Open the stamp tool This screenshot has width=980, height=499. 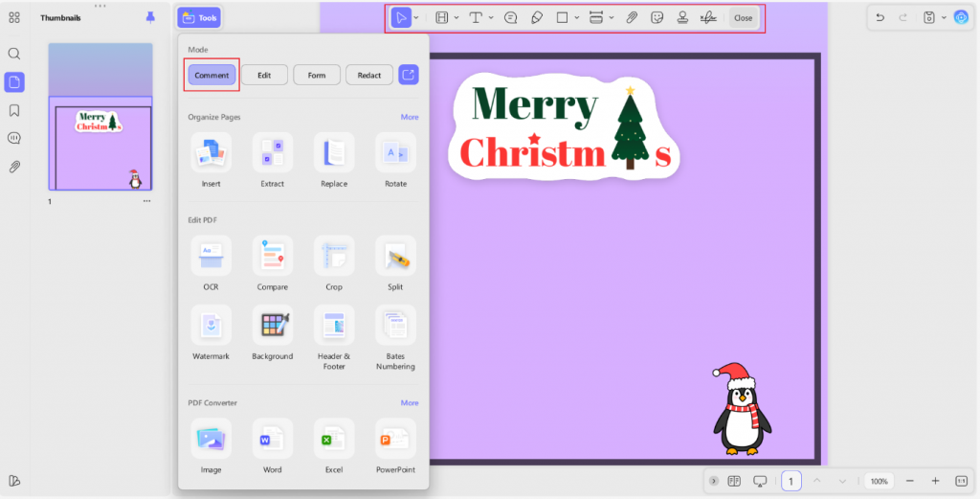tap(682, 17)
